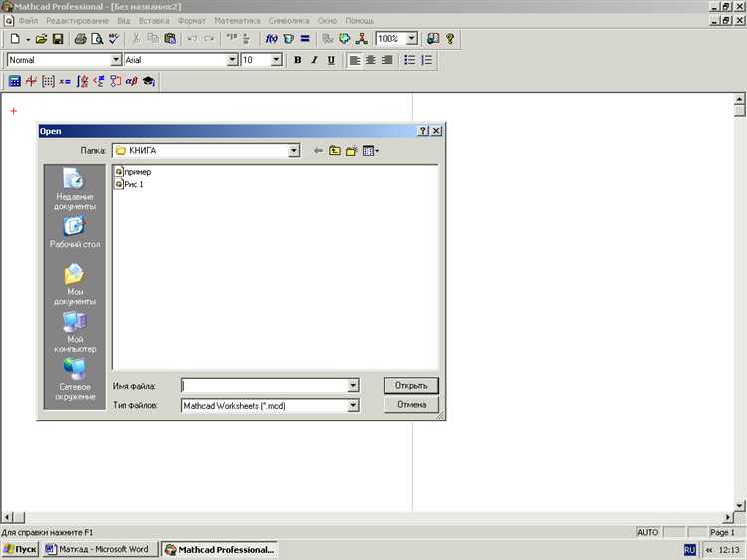Click the Save diskette icon
Screen dimensions: 747x560
58,39
